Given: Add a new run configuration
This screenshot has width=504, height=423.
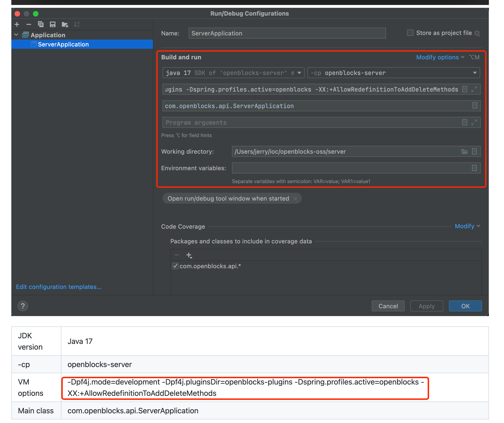Looking at the screenshot, I should click(17, 24).
